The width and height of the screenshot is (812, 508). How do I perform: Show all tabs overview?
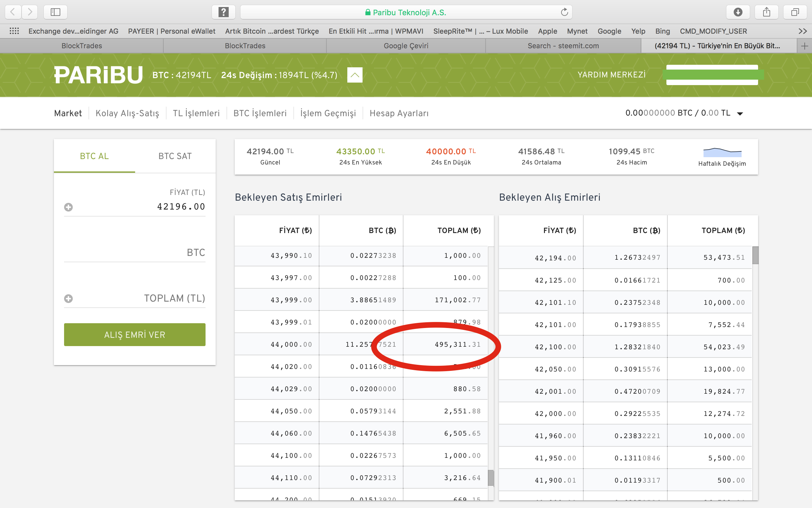[795, 12]
